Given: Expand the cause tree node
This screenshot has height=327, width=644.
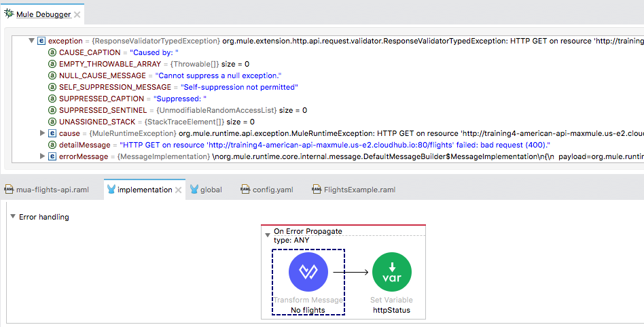Looking at the screenshot, I should (x=42, y=133).
